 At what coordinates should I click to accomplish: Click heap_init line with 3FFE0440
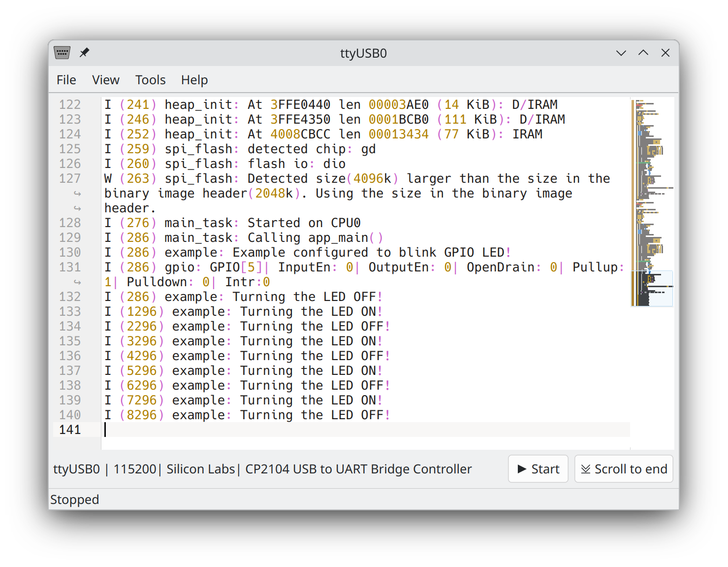(331, 104)
